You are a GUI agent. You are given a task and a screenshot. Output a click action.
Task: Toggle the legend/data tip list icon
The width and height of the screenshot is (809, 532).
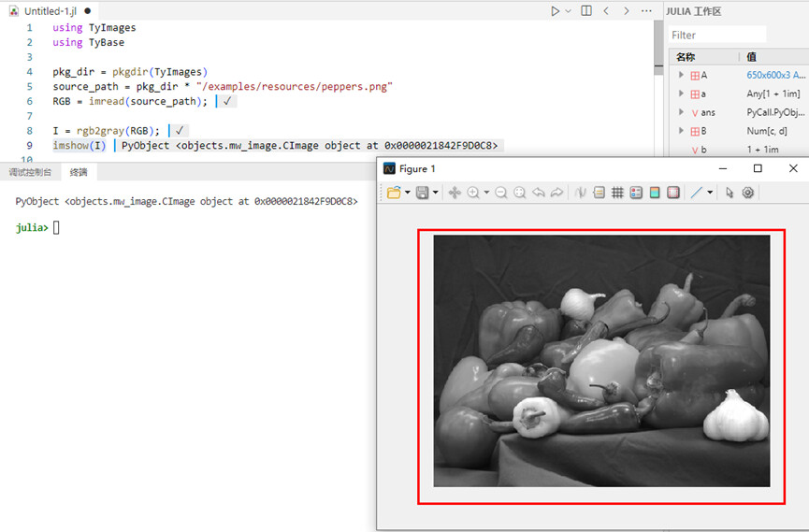point(599,193)
